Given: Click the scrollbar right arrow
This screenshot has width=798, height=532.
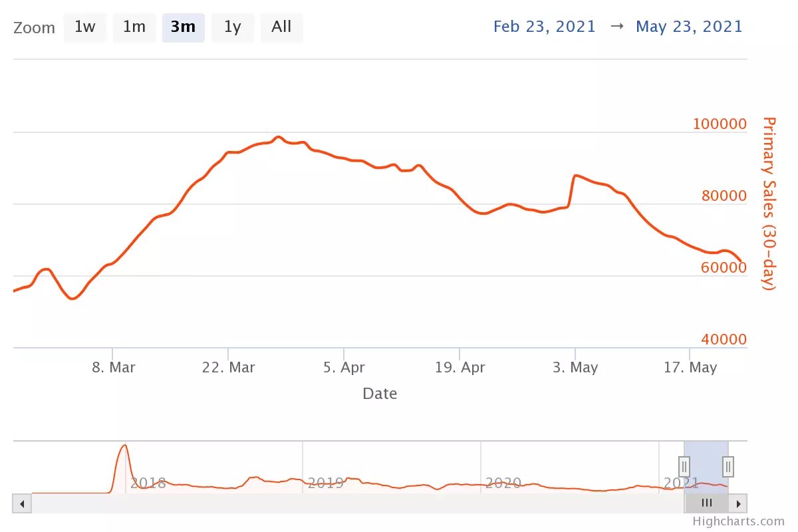Looking at the screenshot, I should point(739,503).
